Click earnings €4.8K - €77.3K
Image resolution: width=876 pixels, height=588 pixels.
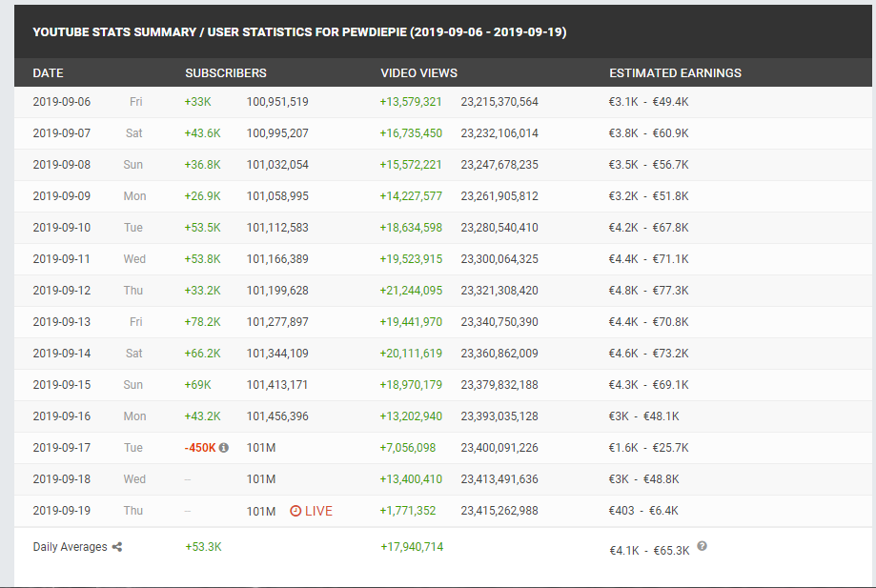tap(648, 291)
